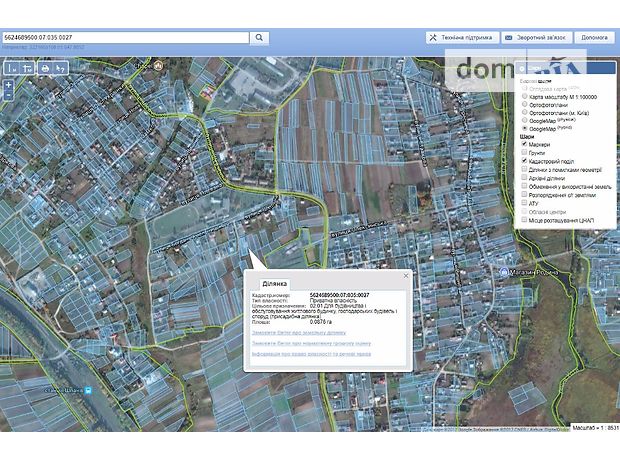Image resolution: width=620 pixels, height=460 pixels.
Task: Click the print map icon
Action: pyautogui.click(x=45, y=68)
